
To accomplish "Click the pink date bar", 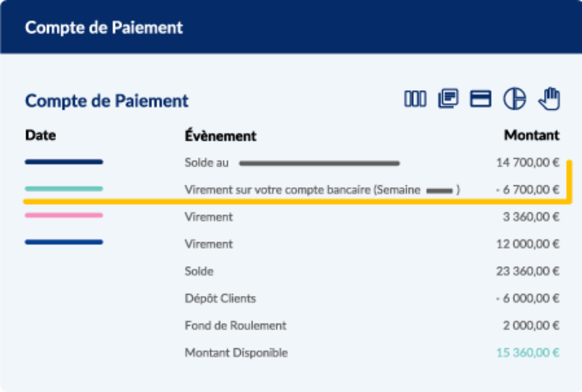I will [x=64, y=215].
